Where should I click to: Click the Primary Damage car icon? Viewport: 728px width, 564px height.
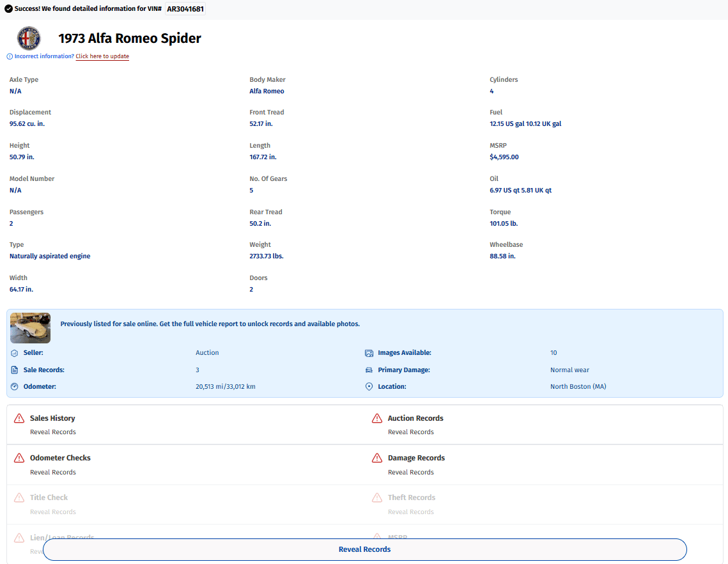[369, 370]
